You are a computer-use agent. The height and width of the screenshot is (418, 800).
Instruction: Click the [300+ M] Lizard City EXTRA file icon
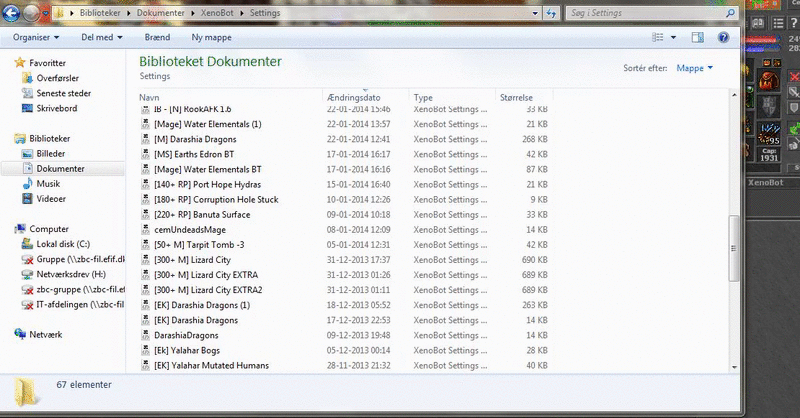coord(145,275)
